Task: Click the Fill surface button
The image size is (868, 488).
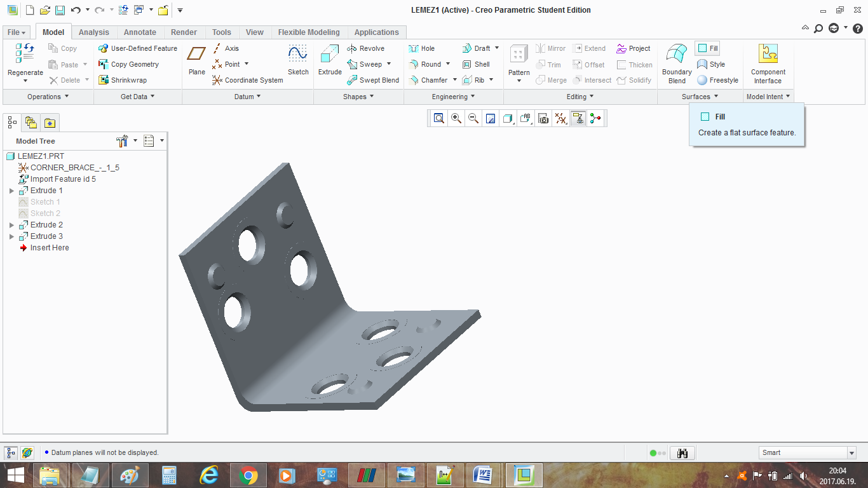Action: 707,48
